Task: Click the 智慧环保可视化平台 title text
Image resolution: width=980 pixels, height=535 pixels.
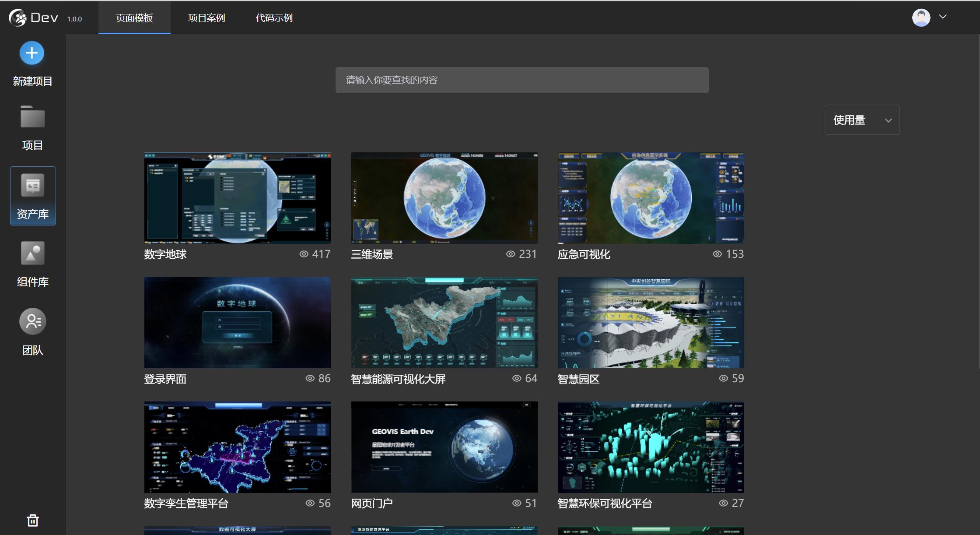Action: click(605, 503)
